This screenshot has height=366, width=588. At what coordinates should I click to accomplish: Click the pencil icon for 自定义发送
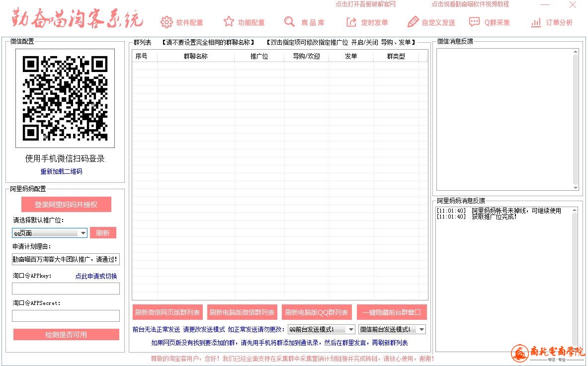point(413,22)
